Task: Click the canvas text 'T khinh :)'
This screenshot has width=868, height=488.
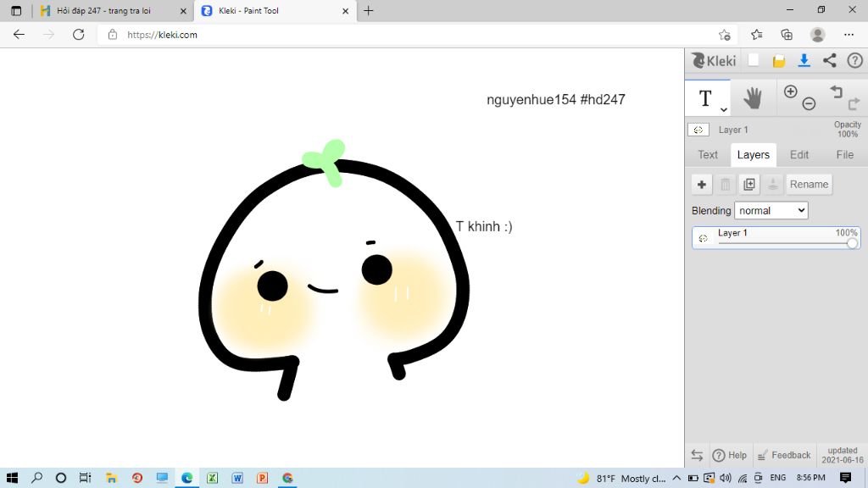Action: [x=484, y=226]
